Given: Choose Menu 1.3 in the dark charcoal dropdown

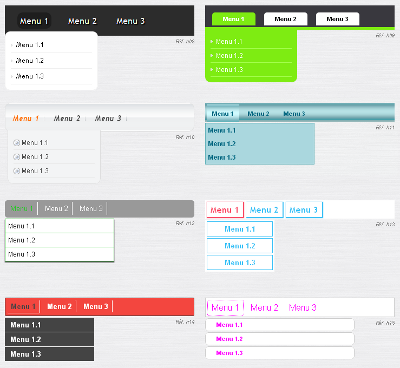Looking at the screenshot, I should 49,354.
